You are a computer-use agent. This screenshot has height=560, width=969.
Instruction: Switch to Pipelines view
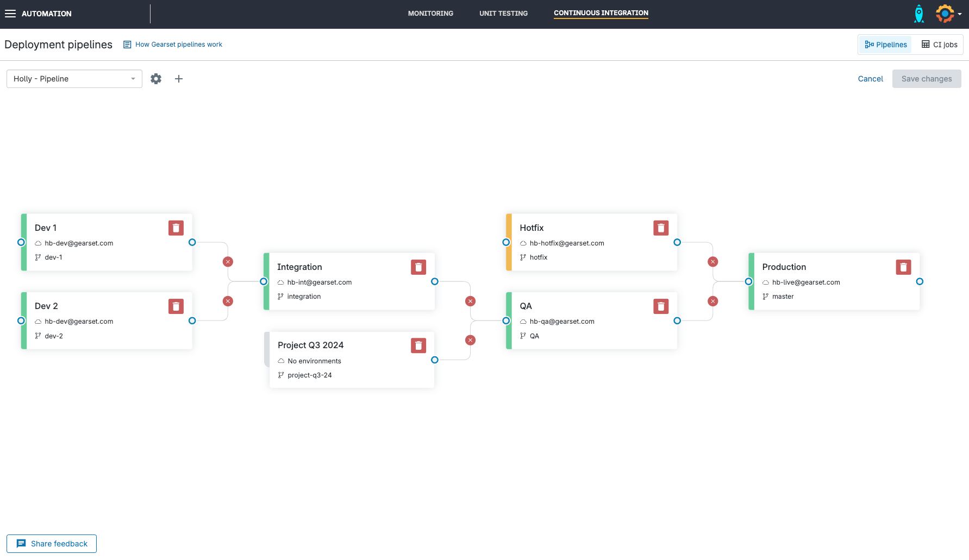[885, 45]
